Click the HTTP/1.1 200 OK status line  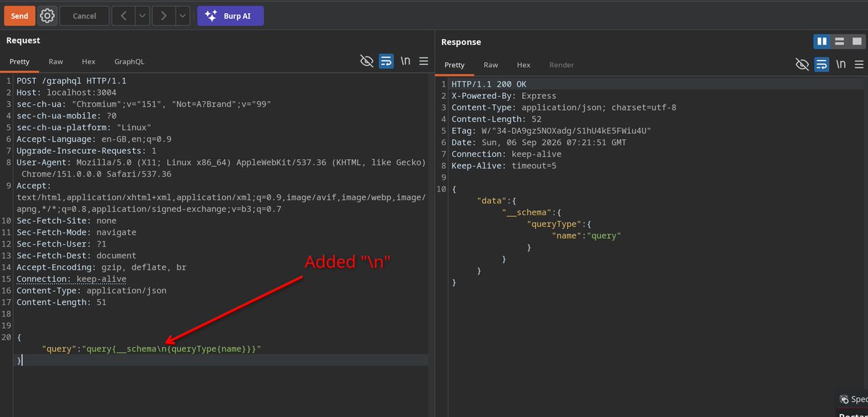point(489,85)
